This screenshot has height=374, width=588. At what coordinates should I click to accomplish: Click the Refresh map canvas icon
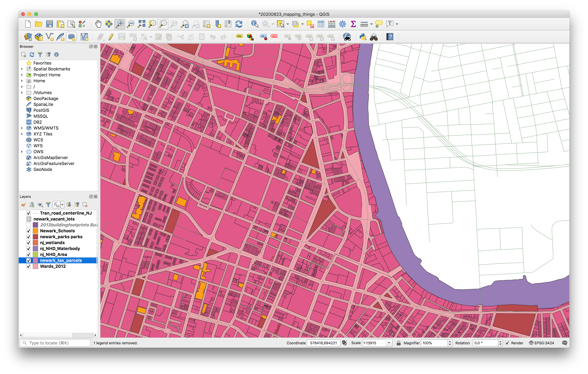(239, 24)
